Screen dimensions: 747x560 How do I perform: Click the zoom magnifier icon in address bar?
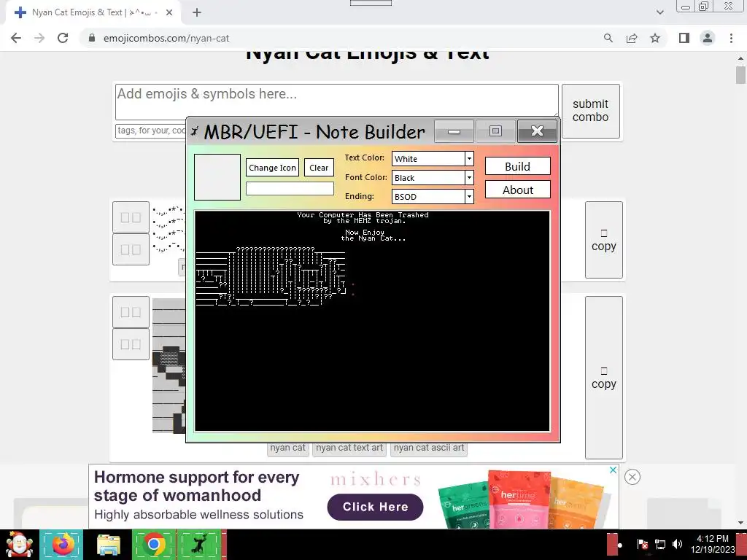pyautogui.click(x=608, y=38)
